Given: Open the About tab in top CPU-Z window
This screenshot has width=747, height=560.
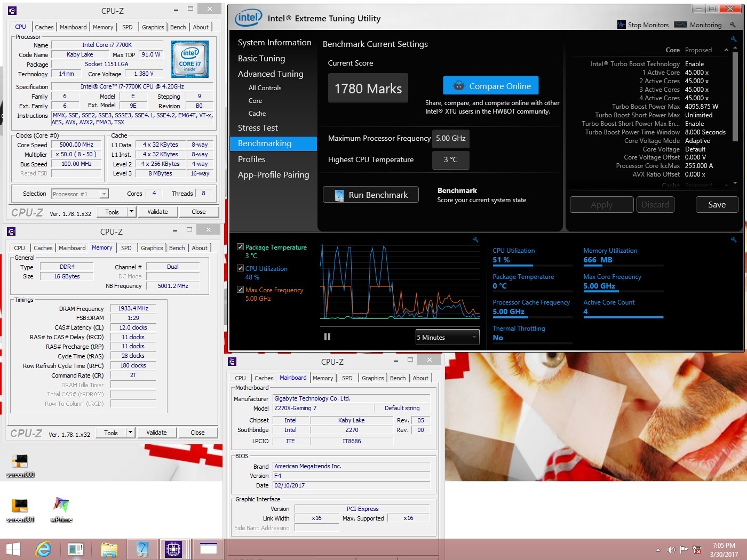Looking at the screenshot, I should 201,27.
